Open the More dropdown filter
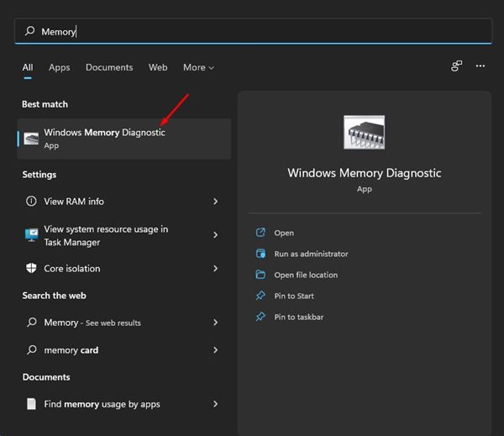This screenshot has width=504, height=436. (x=198, y=67)
